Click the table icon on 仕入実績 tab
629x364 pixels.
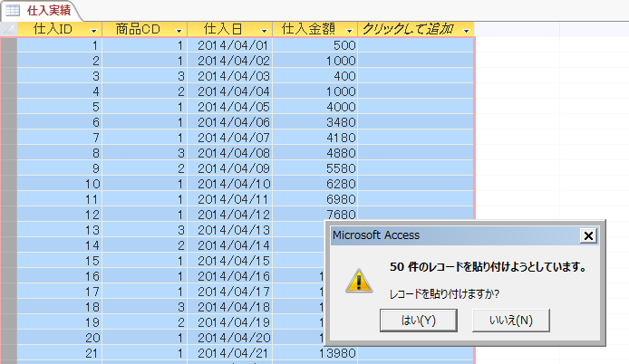(x=14, y=10)
